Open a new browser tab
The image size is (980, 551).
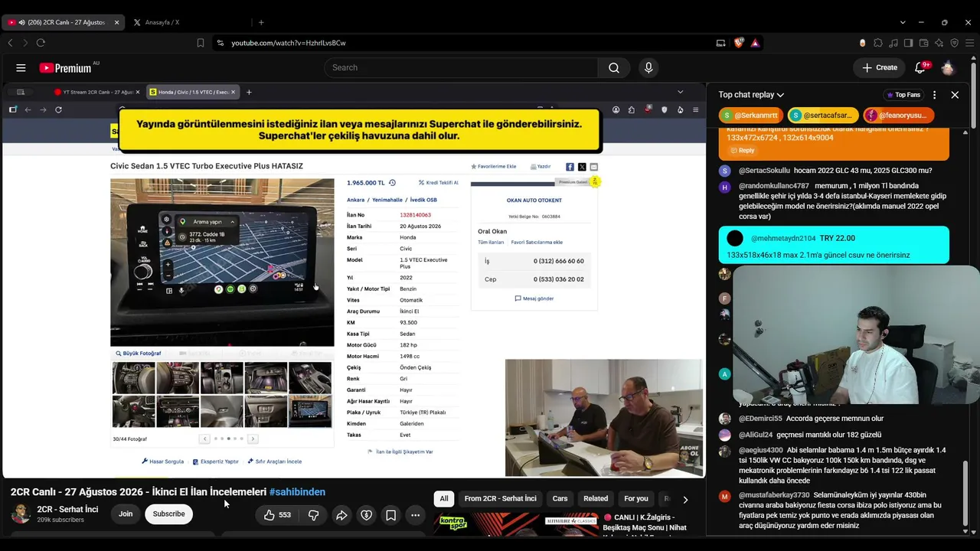tap(261, 22)
